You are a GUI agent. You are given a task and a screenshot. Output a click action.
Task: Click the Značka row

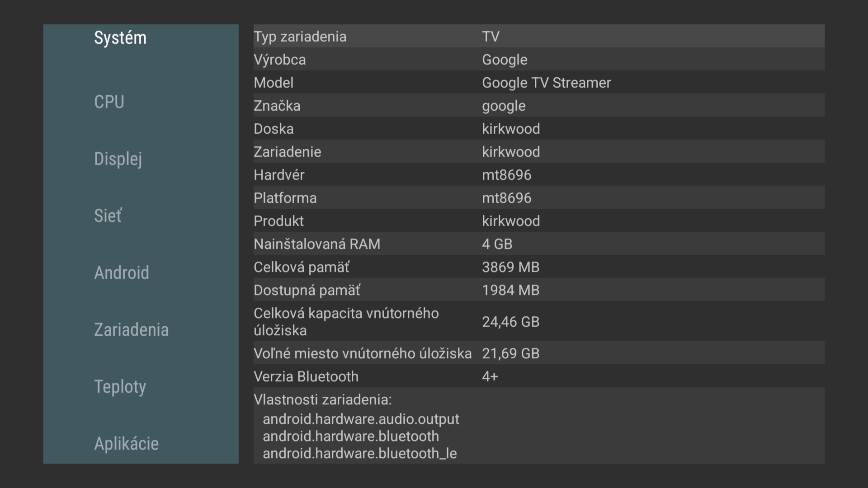click(538, 105)
